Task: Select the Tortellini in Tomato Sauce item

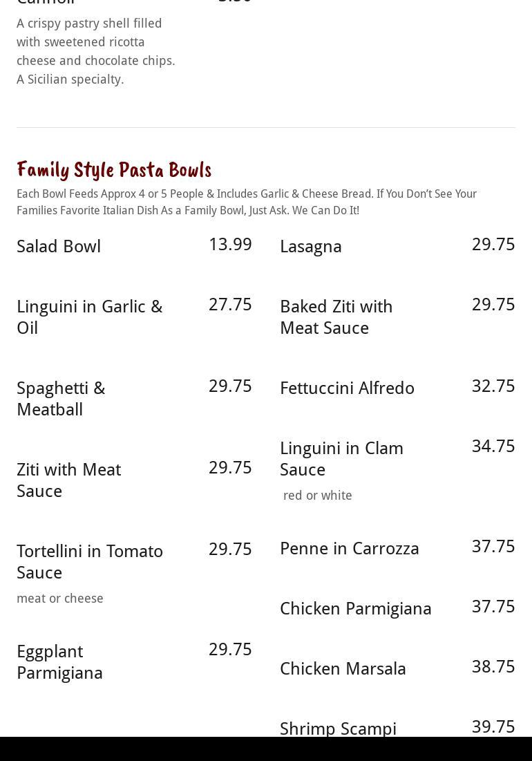Action: (x=90, y=562)
